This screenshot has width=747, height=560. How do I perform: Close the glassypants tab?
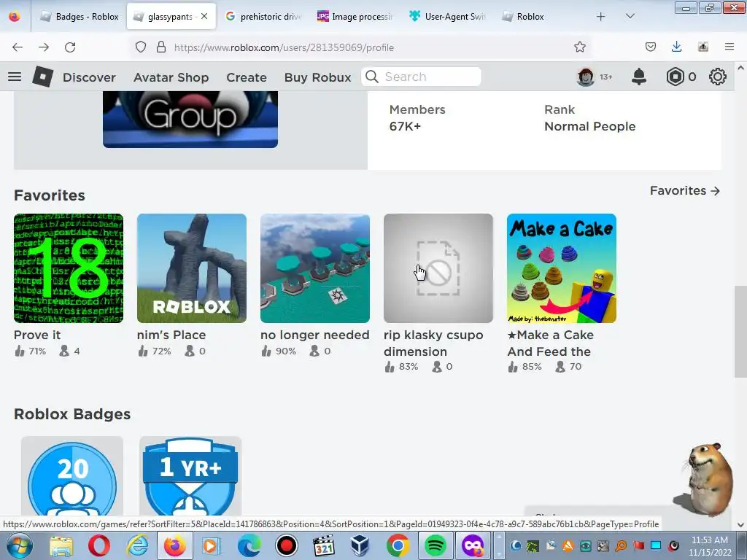tap(204, 16)
